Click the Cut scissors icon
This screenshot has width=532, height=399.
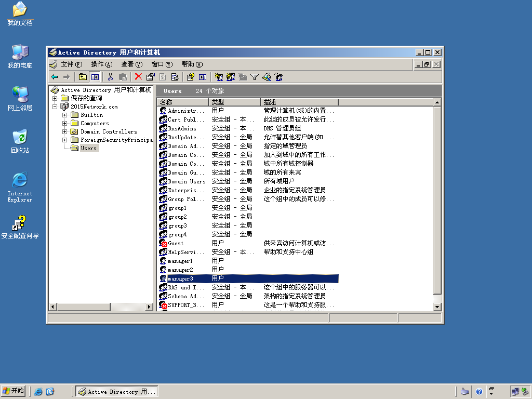pyautogui.click(x=110, y=77)
